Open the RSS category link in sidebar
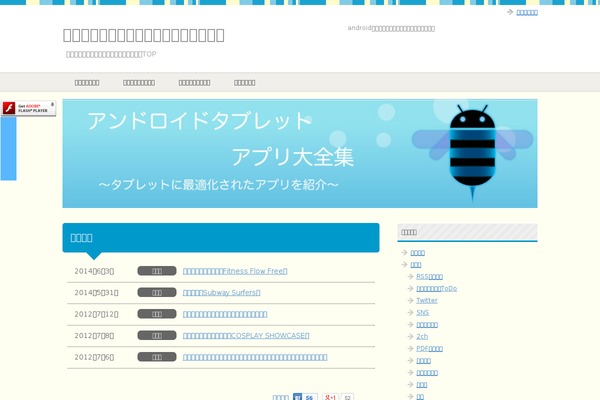The width and height of the screenshot is (600, 400). (x=429, y=277)
